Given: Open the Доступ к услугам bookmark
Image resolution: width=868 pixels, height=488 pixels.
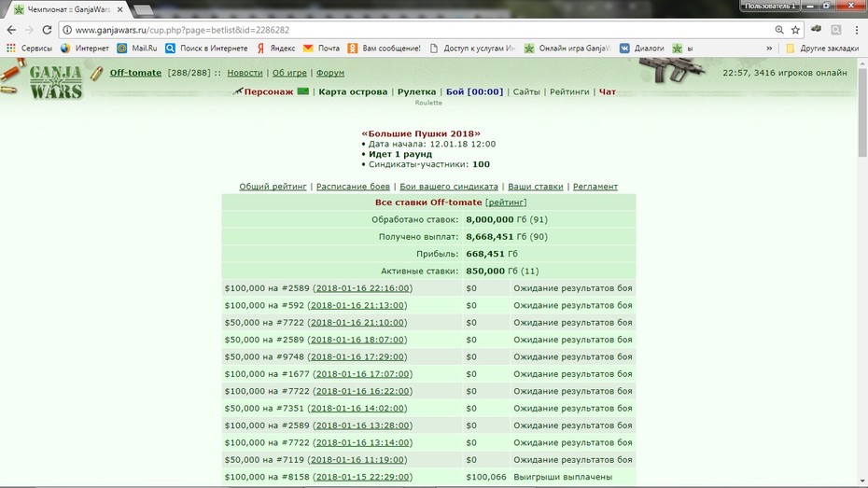Looking at the screenshot, I should [472, 49].
